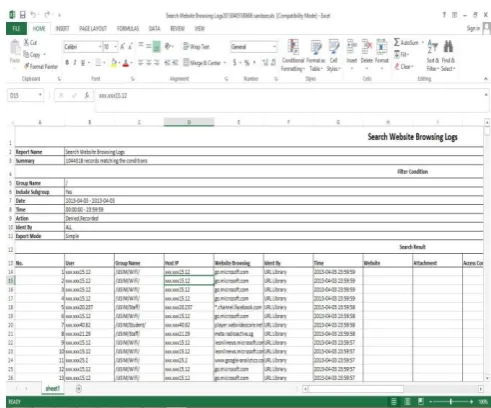Apply red font color
This screenshot has height=408, width=491.
pyautogui.click(x=126, y=62)
